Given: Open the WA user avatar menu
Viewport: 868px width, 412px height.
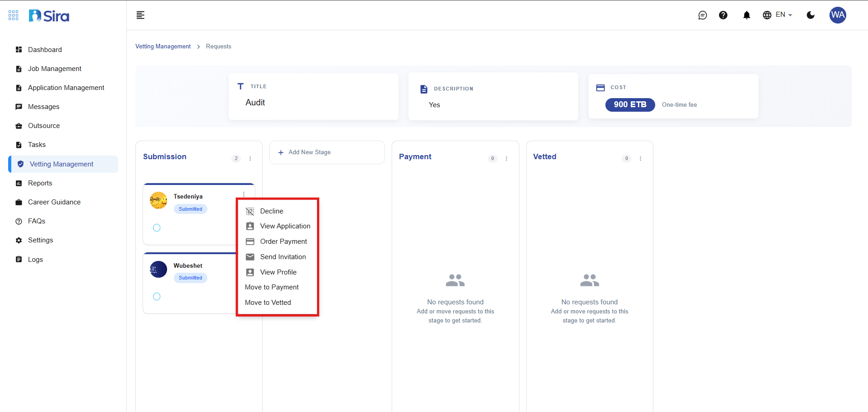Looking at the screenshot, I should 837,15.
